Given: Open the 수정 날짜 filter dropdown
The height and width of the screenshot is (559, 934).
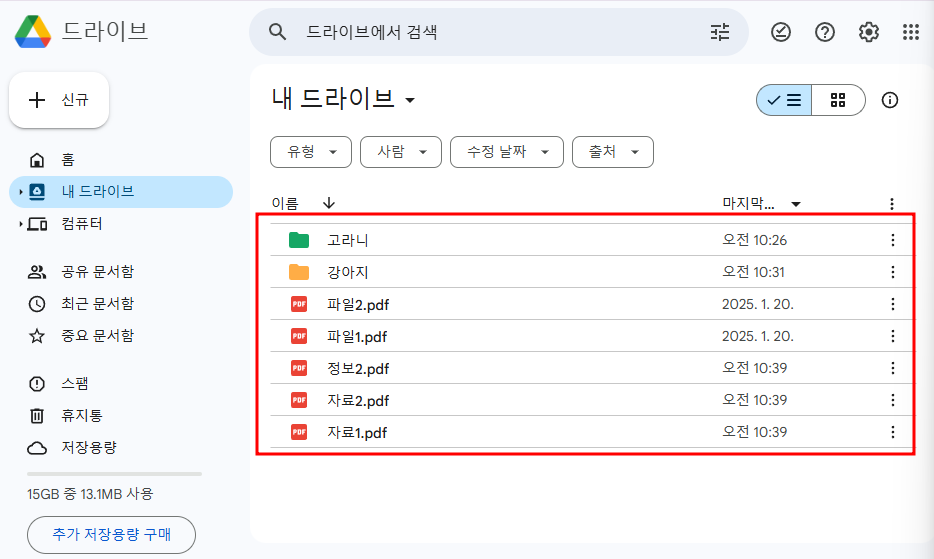Looking at the screenshot, I should [507, 152].
